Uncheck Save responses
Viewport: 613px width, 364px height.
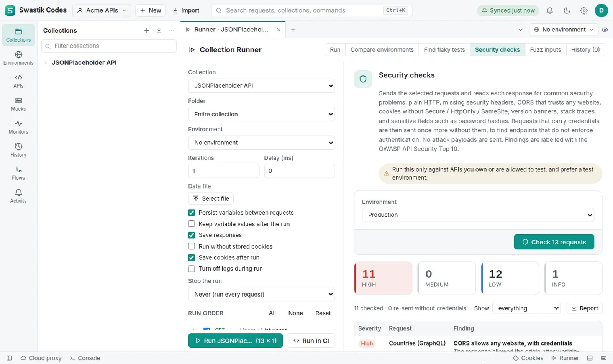192,235
